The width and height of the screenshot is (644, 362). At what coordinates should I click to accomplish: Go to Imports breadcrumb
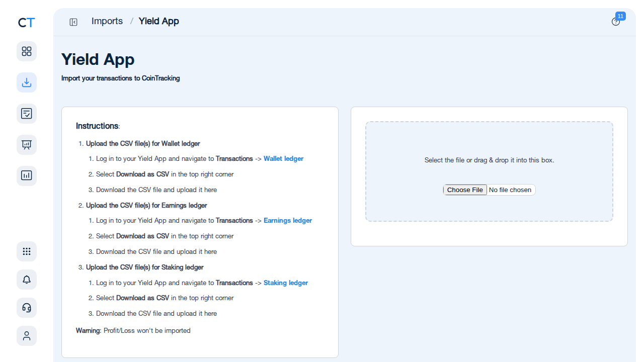point(107,21)
